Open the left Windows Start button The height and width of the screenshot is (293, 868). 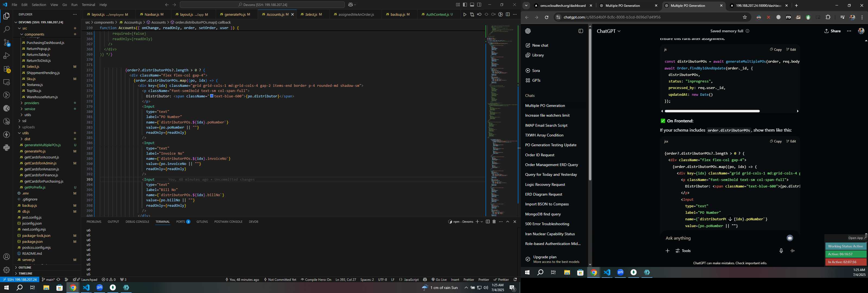6,288
